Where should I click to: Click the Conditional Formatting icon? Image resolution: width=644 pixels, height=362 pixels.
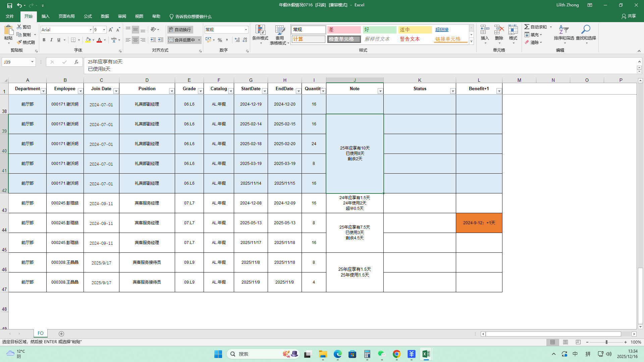(x=260, y=30)
